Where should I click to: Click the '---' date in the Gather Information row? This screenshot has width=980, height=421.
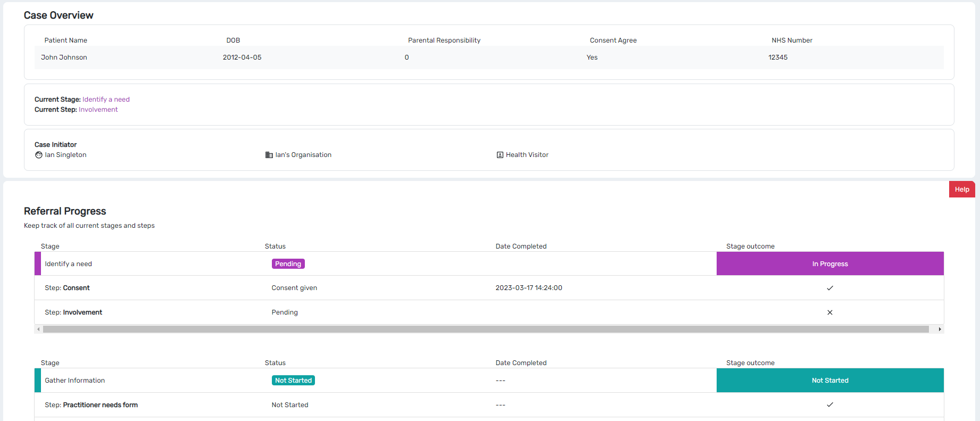(501, 381)
